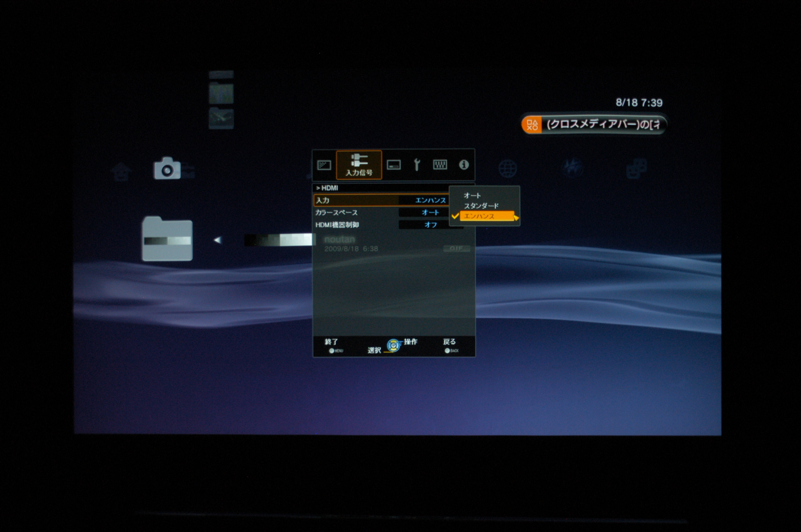Open the wrench system settings tab

(417, 165)
